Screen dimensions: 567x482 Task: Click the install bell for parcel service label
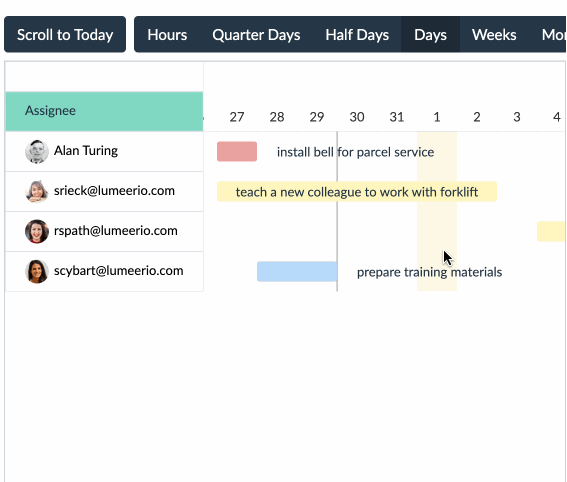tap(355, 152)
